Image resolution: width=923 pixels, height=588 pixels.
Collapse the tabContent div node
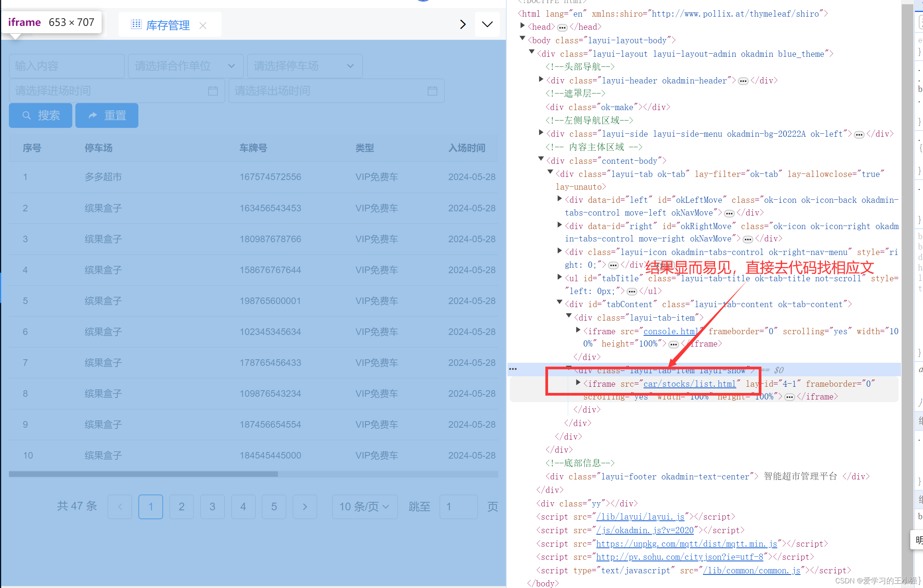click(560, 303)
